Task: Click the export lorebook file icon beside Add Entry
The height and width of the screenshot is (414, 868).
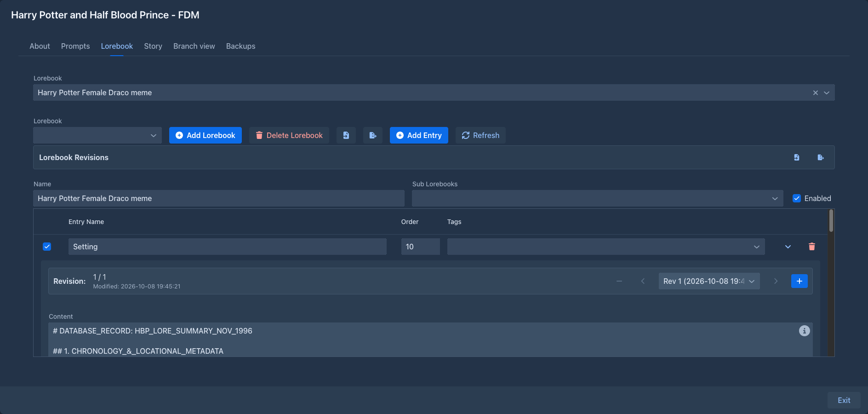Action: (x=373, y=135)
